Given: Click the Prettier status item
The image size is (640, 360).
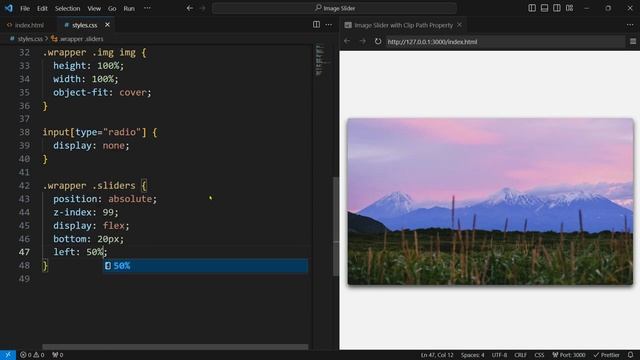Looking at the screenshot, I should [607, 355].
